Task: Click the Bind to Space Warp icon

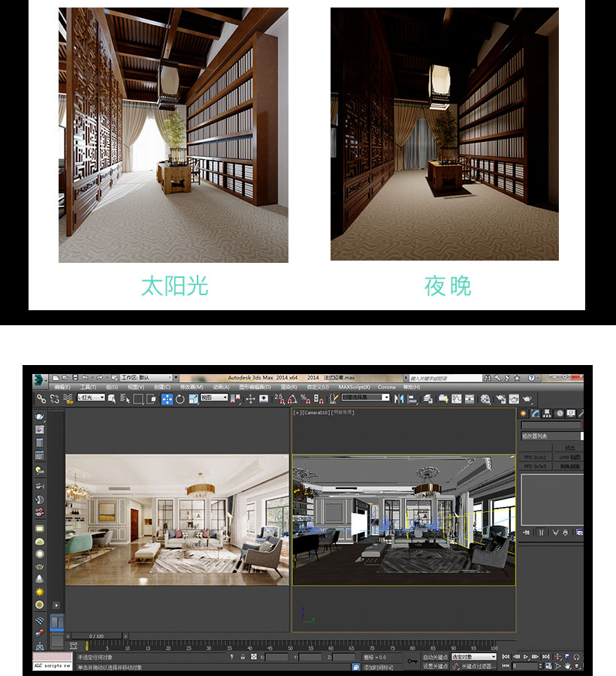Action: (x=68, y=399)
